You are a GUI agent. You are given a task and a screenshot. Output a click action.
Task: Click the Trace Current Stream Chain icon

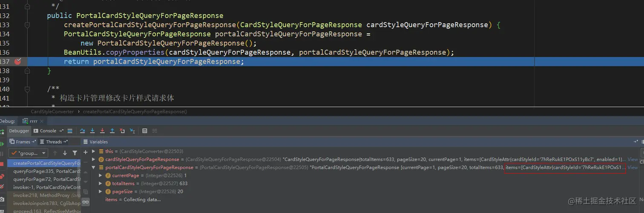pos(155,131)
